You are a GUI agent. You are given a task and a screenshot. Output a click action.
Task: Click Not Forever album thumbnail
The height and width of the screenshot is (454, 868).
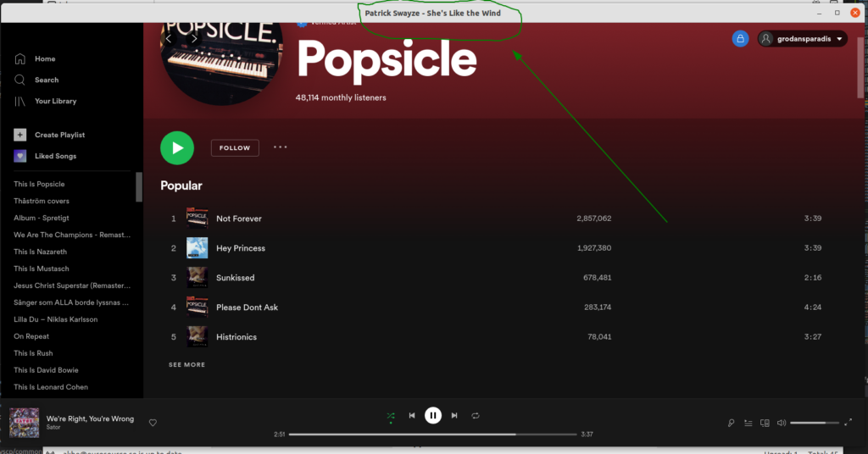pos(197,219)
